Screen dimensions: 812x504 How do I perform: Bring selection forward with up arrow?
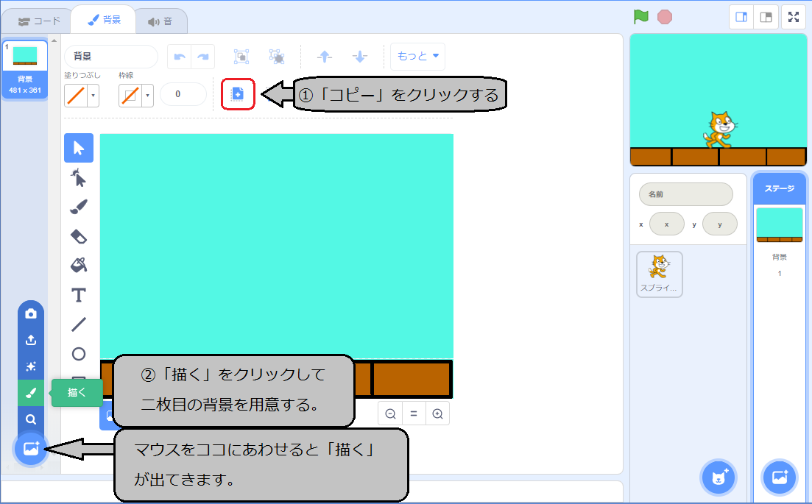(x=325, y=57)
